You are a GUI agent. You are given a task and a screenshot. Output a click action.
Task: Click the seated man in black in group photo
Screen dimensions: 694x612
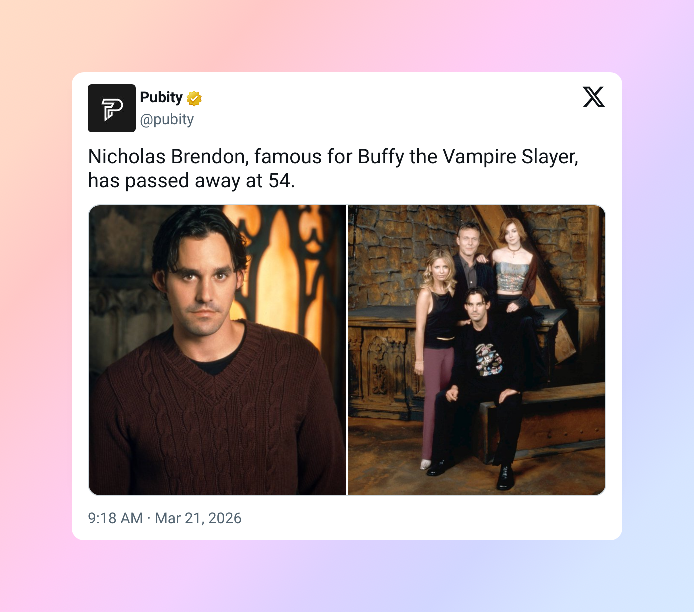coord(480,381)
